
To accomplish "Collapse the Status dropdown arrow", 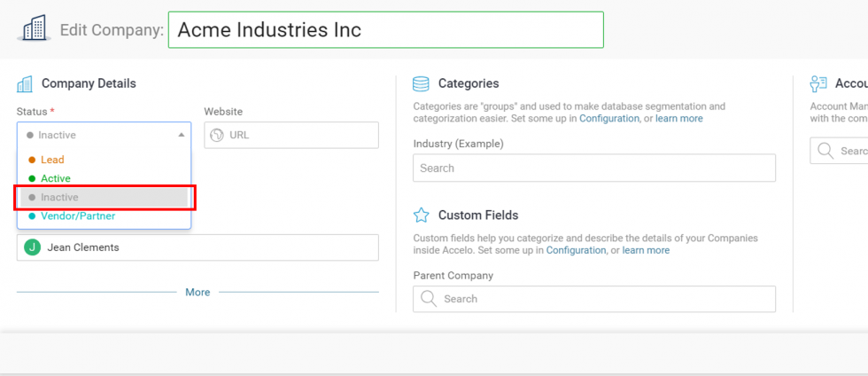I will [181, 135].
